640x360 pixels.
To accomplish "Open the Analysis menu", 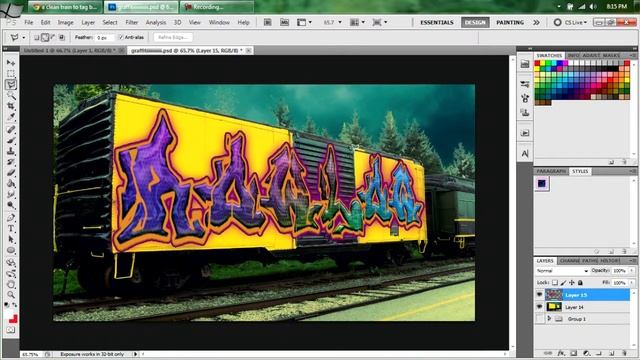I will (156, 22).
